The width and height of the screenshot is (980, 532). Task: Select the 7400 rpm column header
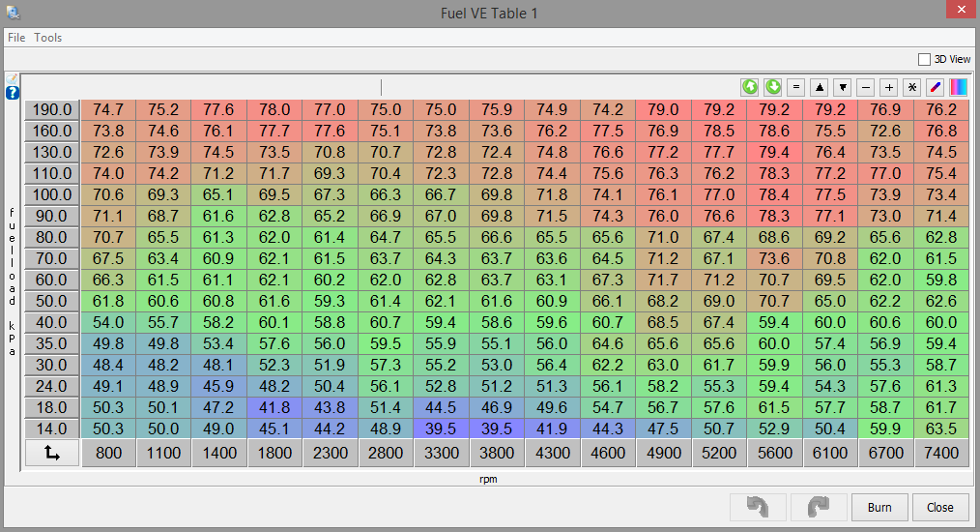point(941,453)
